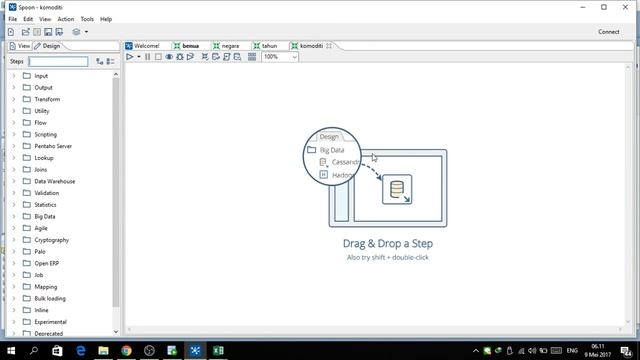Expand the Flow folder
This screenshot has height=360, width=640.
pos(14,123)
